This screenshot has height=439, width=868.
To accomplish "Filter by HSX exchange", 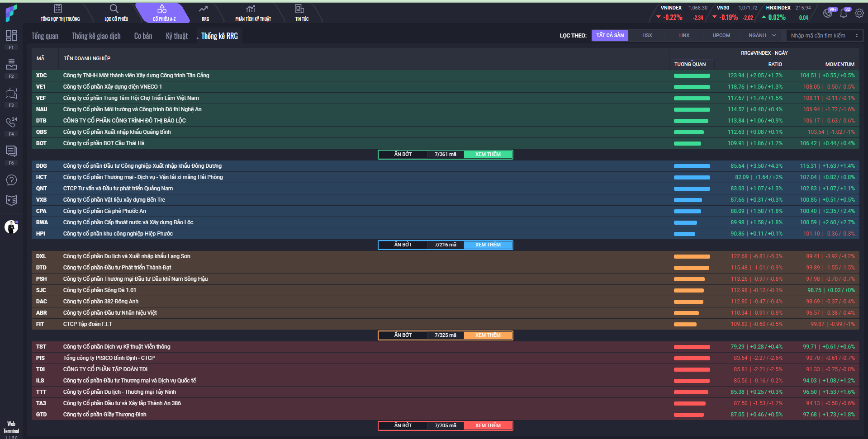I will 647,35.
